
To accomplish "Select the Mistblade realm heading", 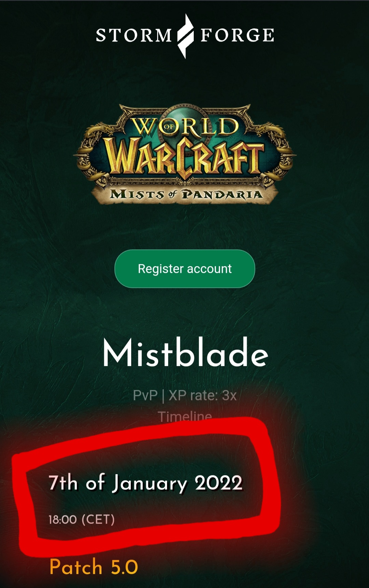I will (x=186, y=353).
